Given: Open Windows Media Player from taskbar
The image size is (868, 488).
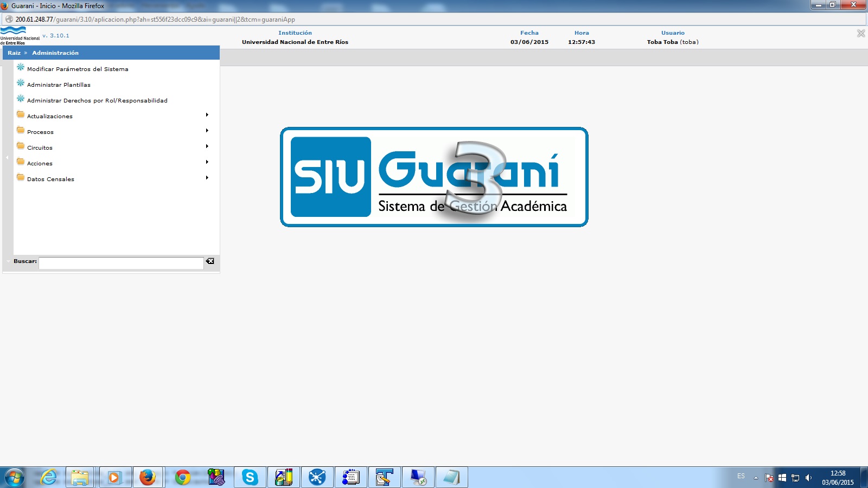Looking at the screenshot, I should pyautogui.click(x=114, y=477).
